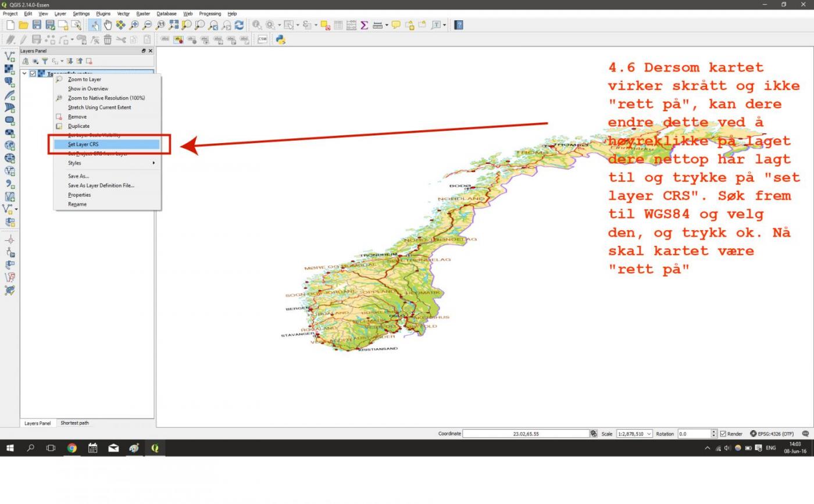Viewport: 814px width, 504px height.
Task: Toggle the Render checkbox in status bar
Action: (723, 434)
